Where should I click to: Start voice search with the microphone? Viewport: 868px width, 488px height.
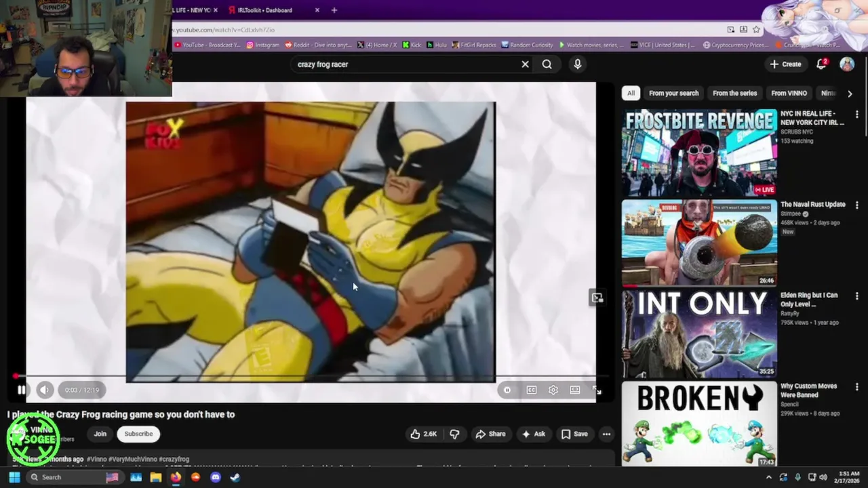click(x=578, y=64)
